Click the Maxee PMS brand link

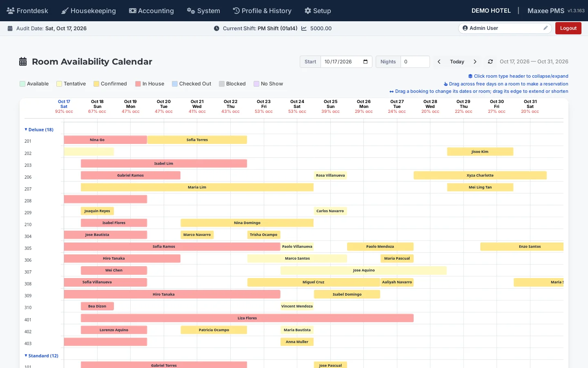546,11
